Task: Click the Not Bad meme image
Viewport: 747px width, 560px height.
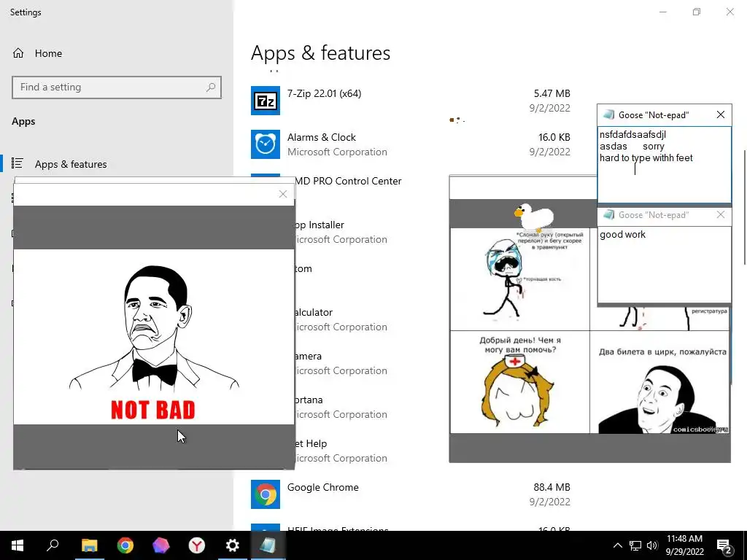Action: (154, 337)
